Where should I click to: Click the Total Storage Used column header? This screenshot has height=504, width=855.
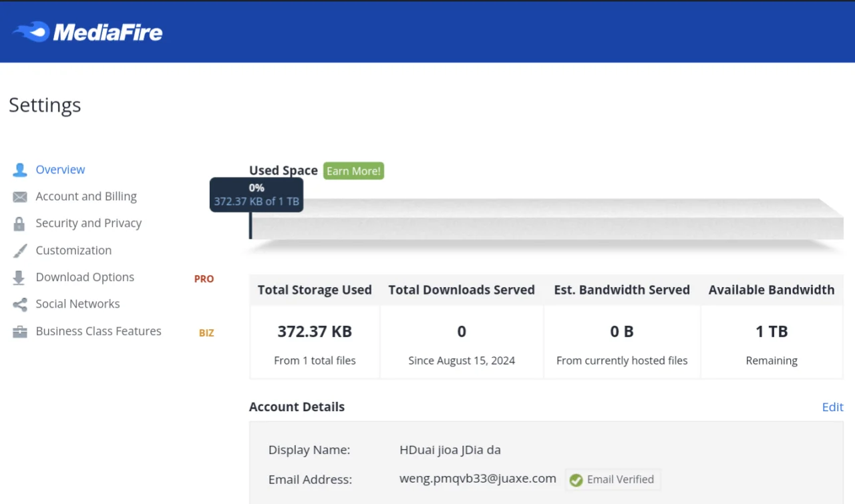pyautogui.click(x=315, y=290)
